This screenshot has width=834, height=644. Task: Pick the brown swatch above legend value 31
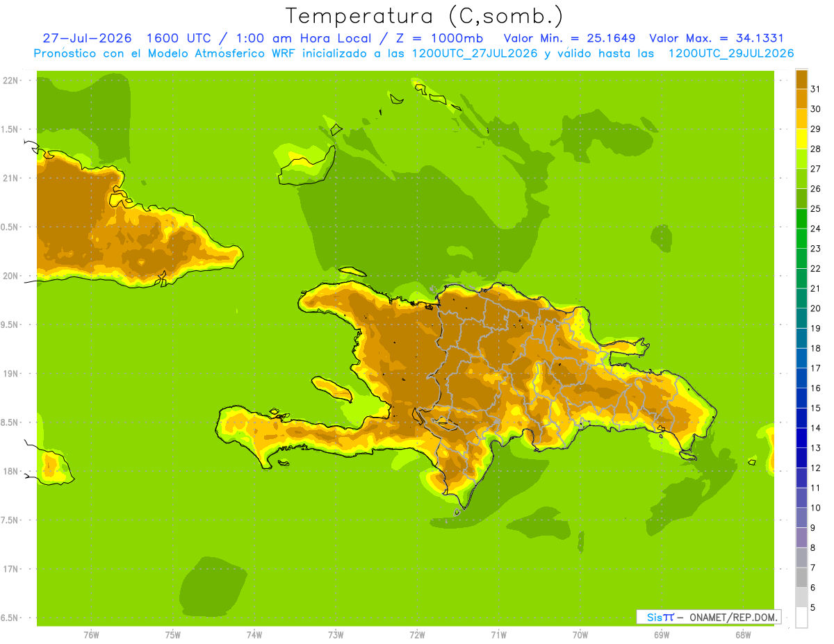point(801,79)
